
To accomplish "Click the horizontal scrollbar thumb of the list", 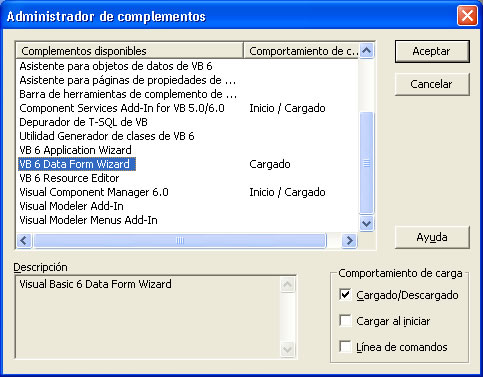I will pos(180,240).
